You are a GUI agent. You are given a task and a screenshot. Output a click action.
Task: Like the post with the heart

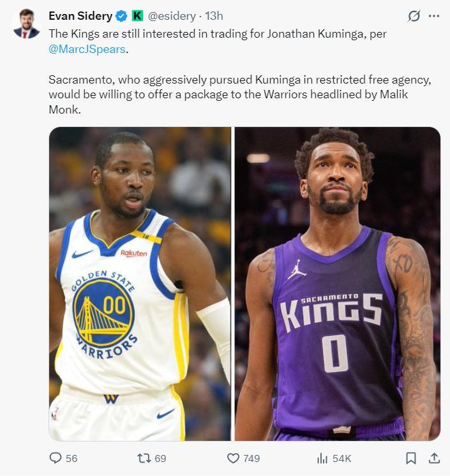tap(234, 458)
